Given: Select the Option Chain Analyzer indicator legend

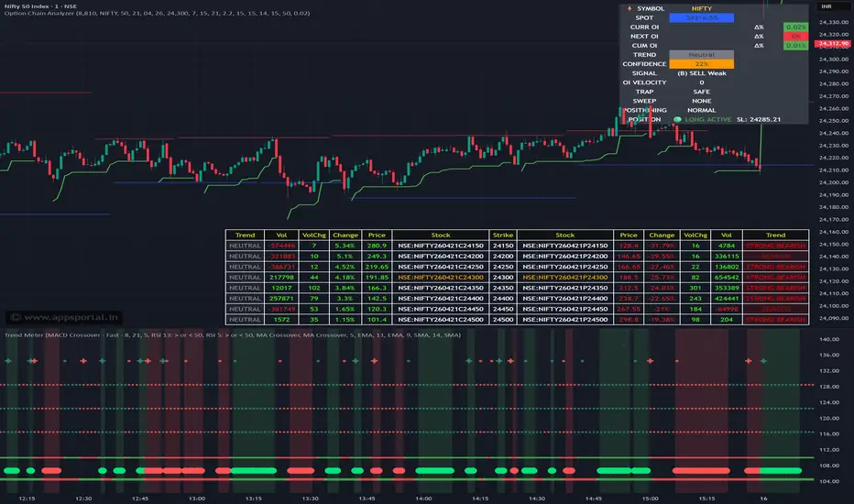Looking at the screenshot, I should pos(157,13).
